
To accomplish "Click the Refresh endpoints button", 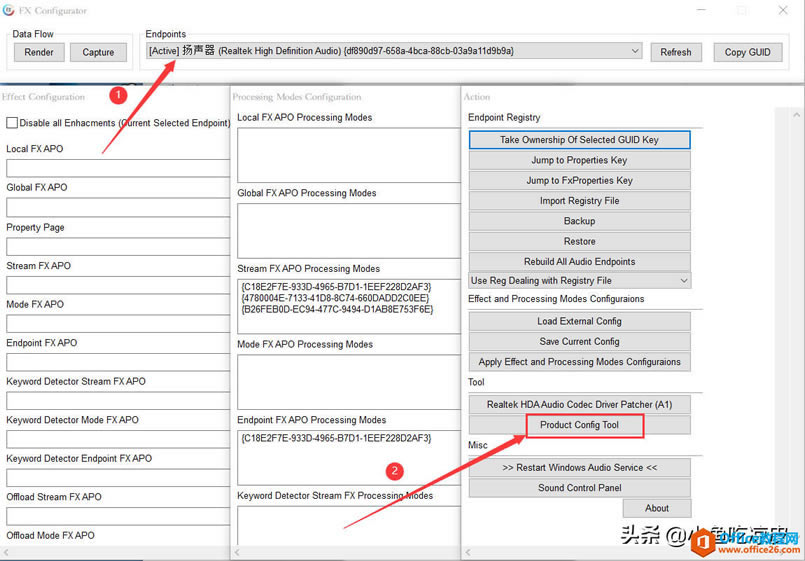I will pyautogui.click(x=676, y=52).
